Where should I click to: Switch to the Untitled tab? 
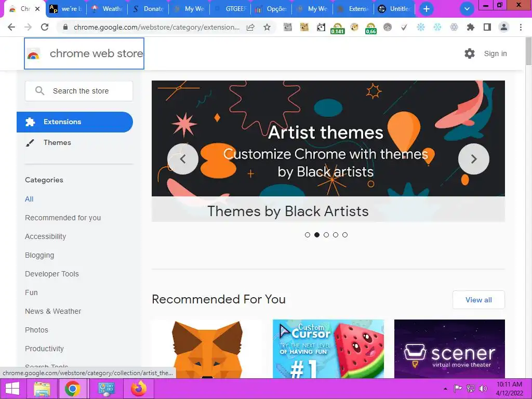[395, 9]
